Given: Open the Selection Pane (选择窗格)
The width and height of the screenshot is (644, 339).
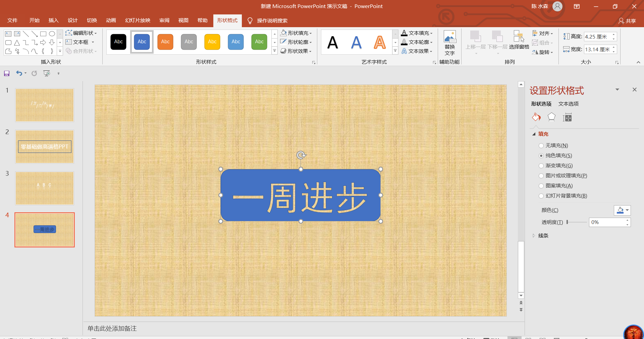Looking at the screenshot, I should coord(519,40).
